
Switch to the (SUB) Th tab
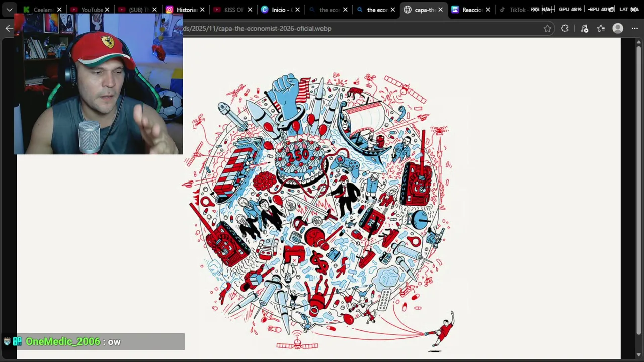pos(138,10)
